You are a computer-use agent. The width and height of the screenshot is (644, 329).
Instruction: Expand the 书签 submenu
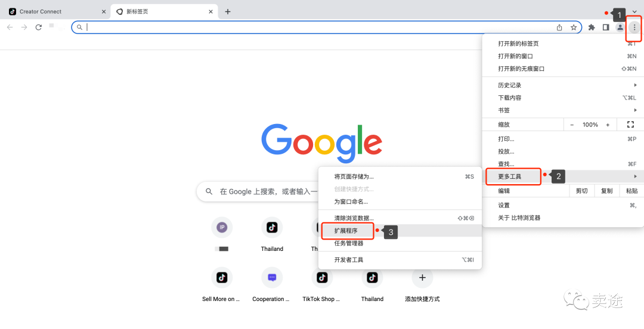pyautogui.click(x=563, y=110)
